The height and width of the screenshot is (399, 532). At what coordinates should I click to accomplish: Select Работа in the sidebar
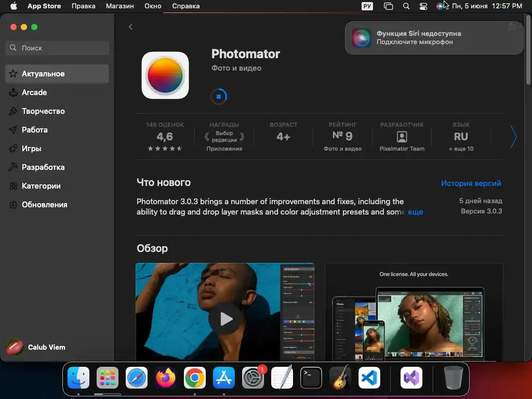(57, 129)
